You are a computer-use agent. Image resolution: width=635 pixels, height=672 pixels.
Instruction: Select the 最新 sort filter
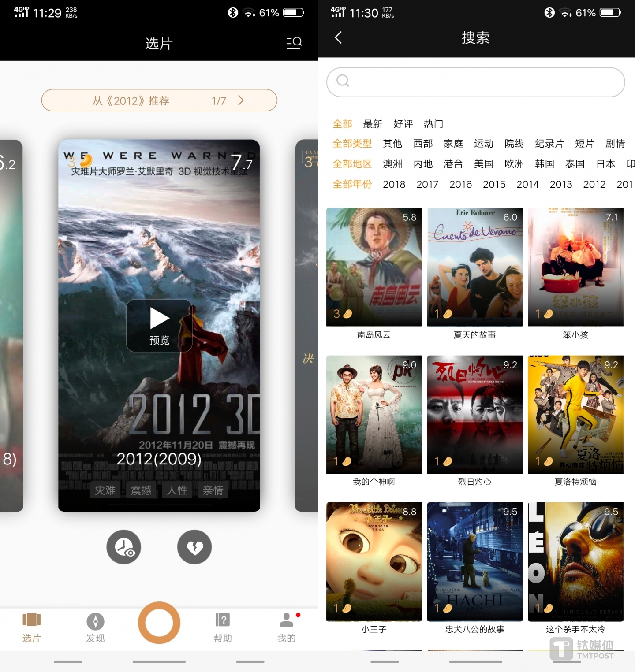[373, 124]
